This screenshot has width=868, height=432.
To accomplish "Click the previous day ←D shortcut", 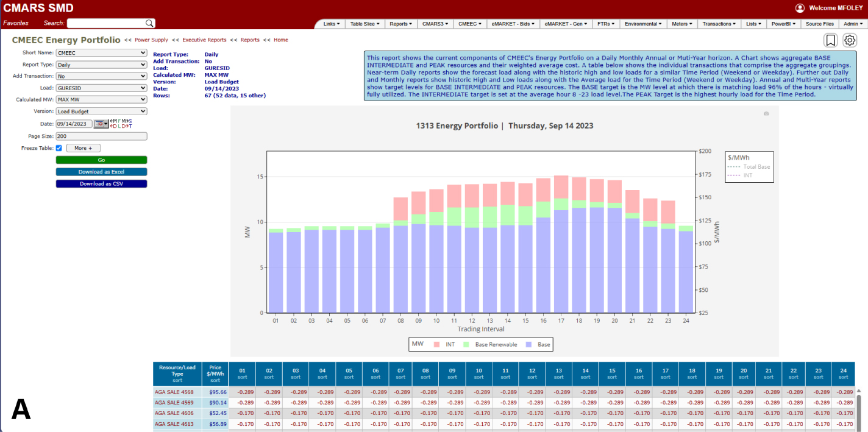I will click(x=113, y=126).
